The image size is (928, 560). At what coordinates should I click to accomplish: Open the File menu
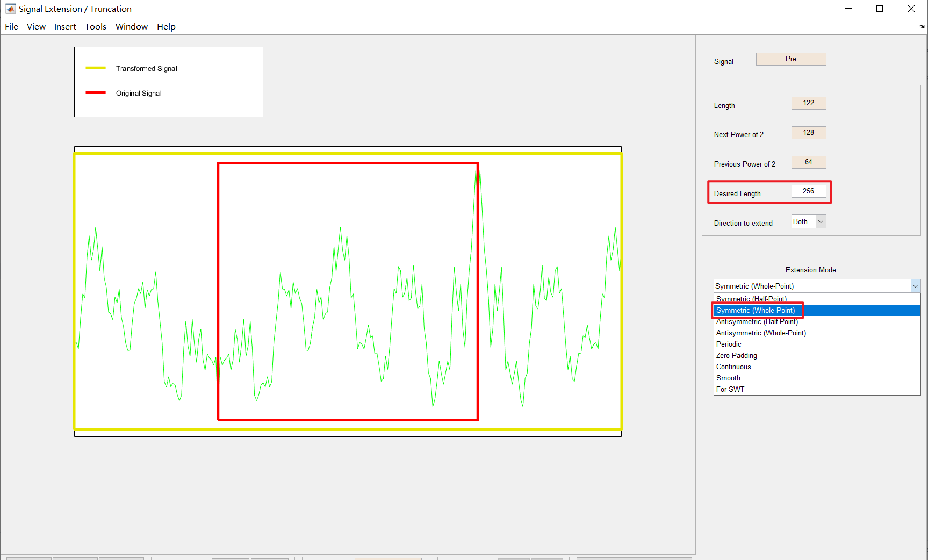(11, 26)
